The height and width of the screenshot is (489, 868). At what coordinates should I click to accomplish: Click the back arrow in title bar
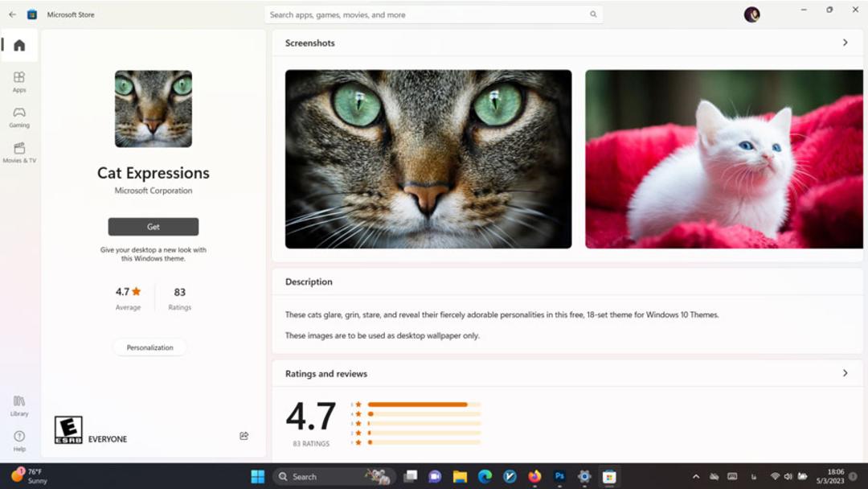[12, 14]
